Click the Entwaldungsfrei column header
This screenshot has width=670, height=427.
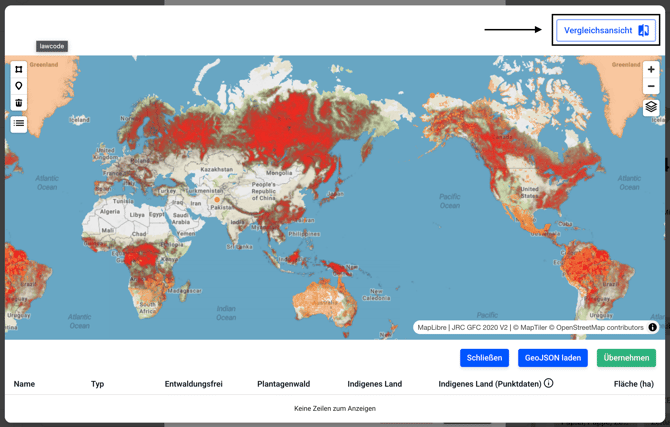tap(193, 384)
